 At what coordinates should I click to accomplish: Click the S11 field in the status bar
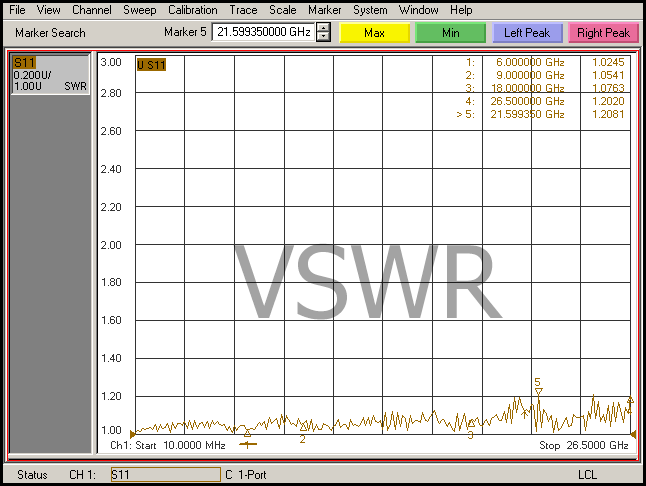point(163,474)
